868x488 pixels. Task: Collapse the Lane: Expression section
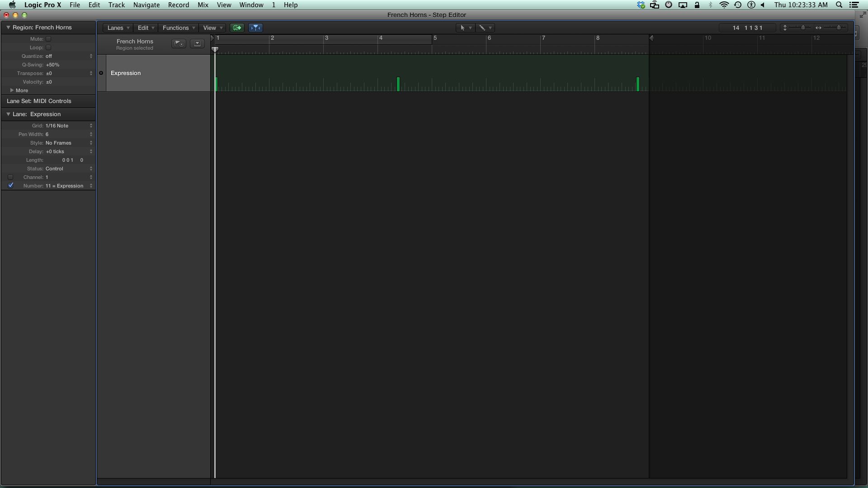click(8, 114)
